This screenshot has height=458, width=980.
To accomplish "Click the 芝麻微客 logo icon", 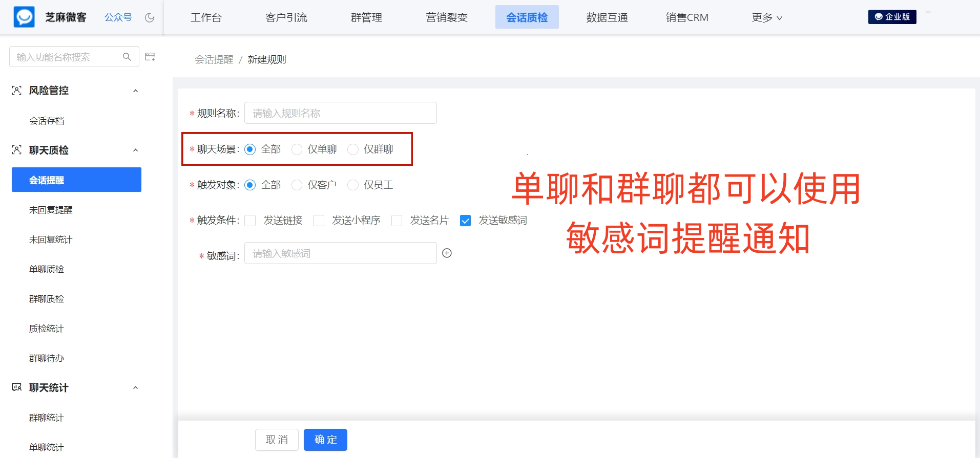I will click(x=24, y=17).
